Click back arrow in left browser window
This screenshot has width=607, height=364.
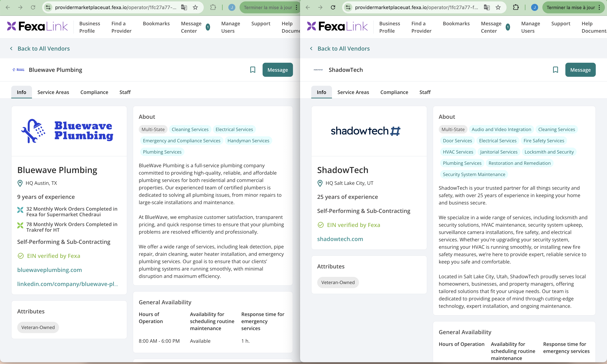point(8,7)
